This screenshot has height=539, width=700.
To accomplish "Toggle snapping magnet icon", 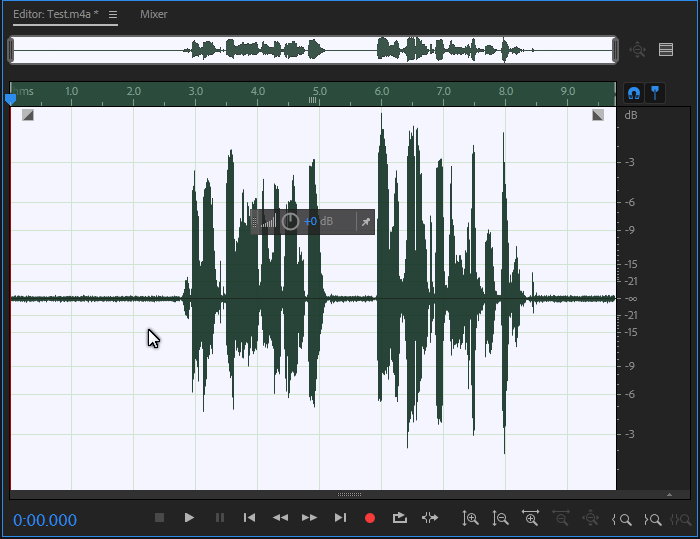I will click(x=633, y=92).
